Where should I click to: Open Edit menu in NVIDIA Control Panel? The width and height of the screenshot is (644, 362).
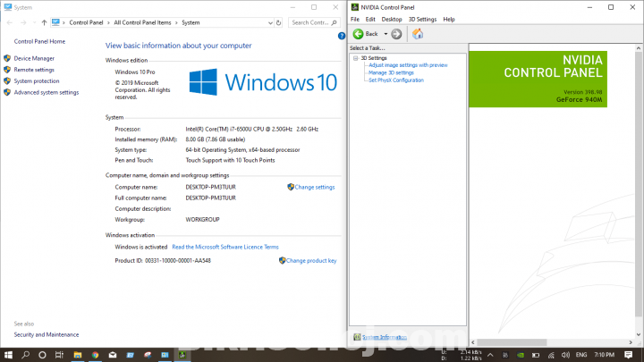pos(370,20)
